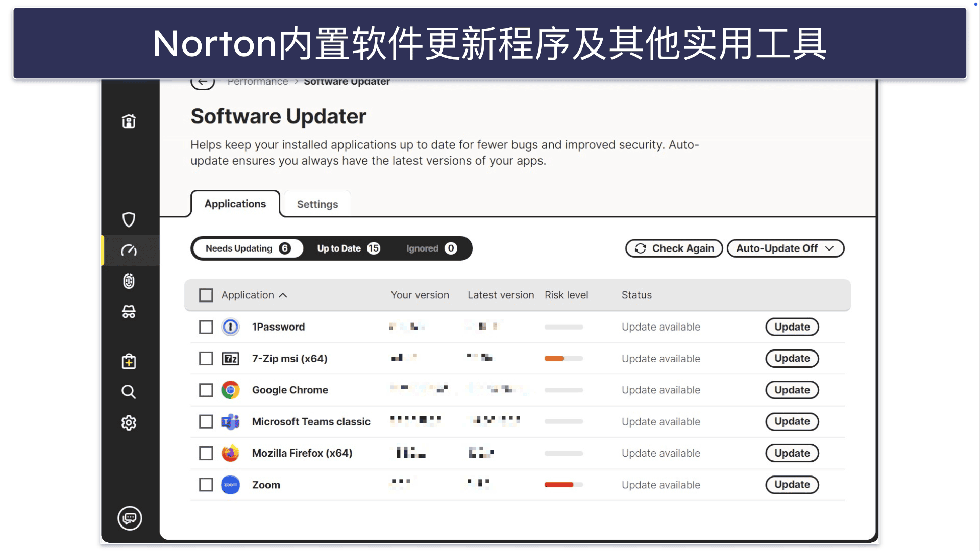Update Mozilla Firefox (x64)
This screenshot has height=551, width=980.
point(792,453)
